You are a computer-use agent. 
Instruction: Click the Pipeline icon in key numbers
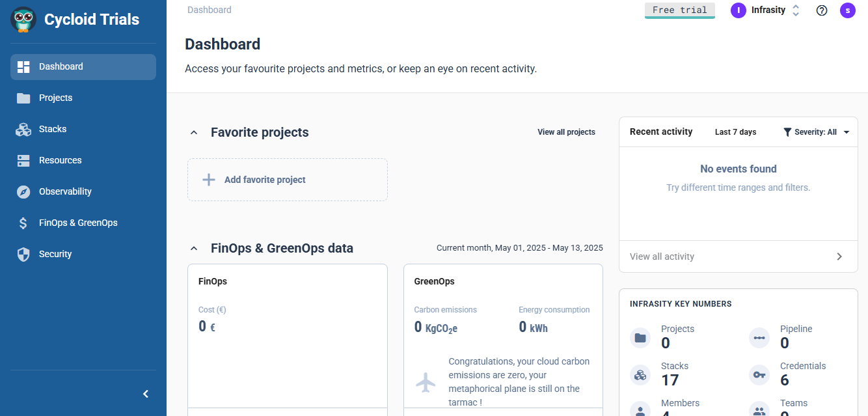point(759,338)
